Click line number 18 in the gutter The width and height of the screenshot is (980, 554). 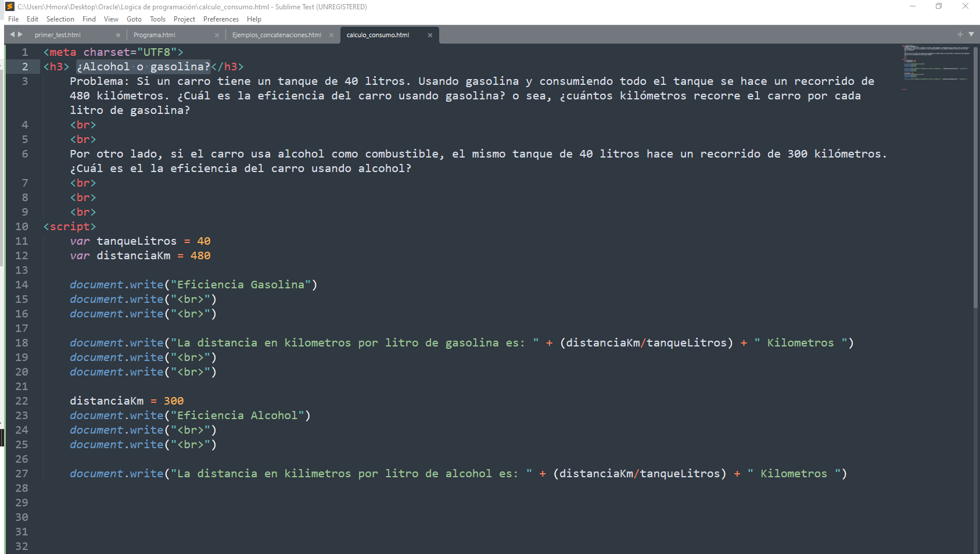[21, 342]
